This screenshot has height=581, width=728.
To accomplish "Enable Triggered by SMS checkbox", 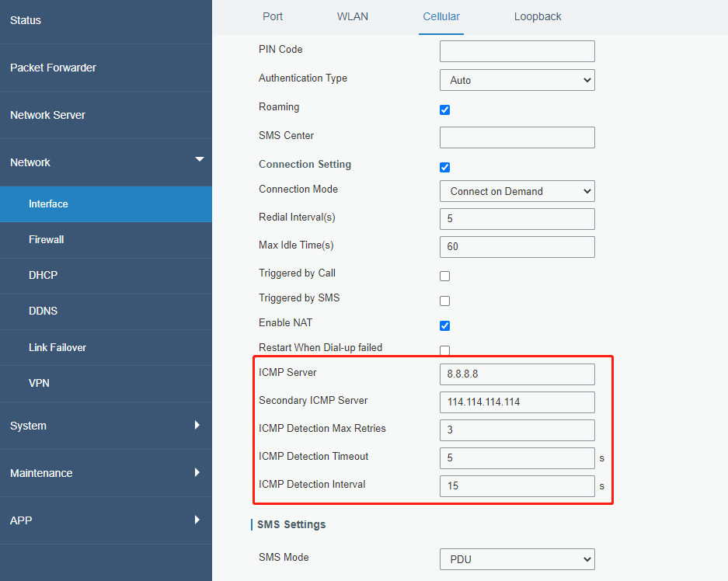I will tap(444, 301).
